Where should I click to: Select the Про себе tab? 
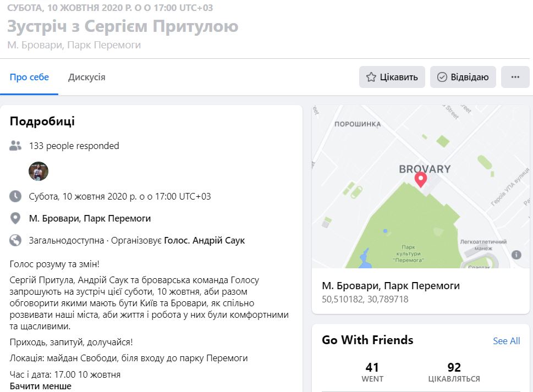(29, 77)
